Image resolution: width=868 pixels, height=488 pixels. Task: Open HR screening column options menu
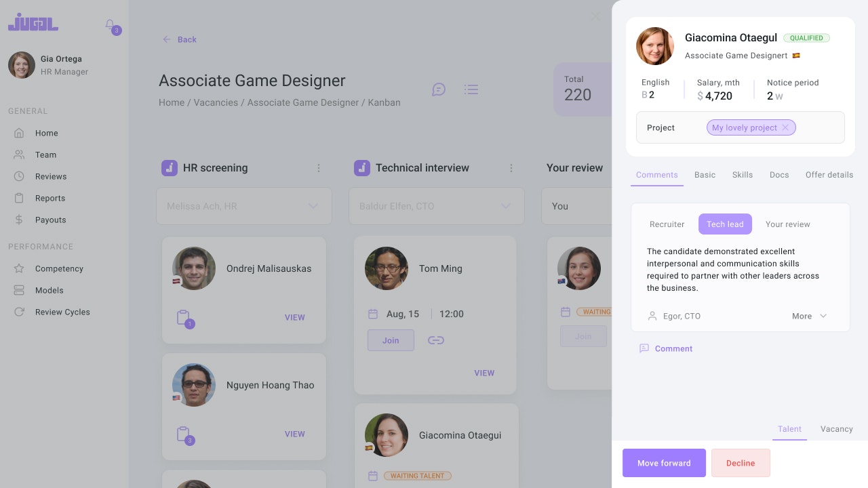click(319, 168)
